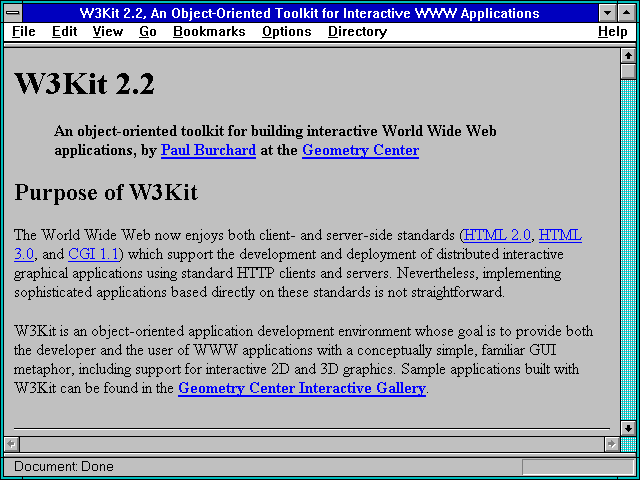Click the minimize window arrow button
Screen dimensions: 640x480
coord(608,13)
